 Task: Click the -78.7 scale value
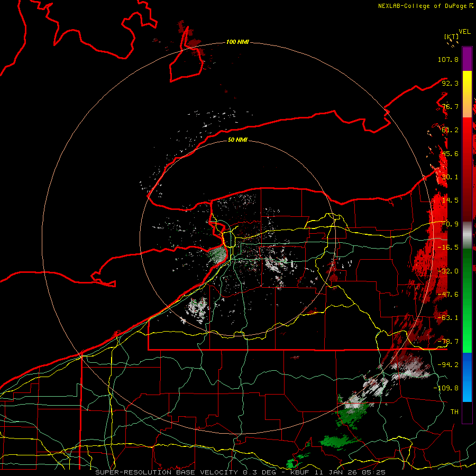point(448,342)
